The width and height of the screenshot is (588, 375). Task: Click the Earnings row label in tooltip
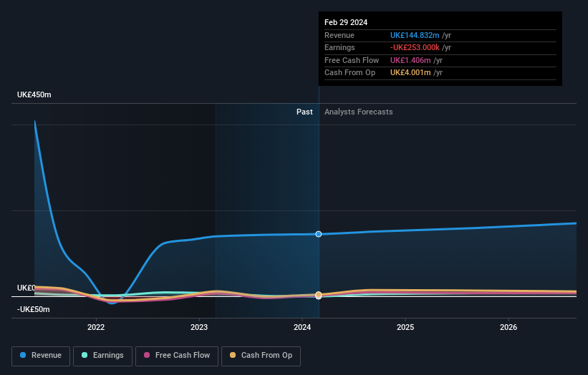[x=339, y=47]
